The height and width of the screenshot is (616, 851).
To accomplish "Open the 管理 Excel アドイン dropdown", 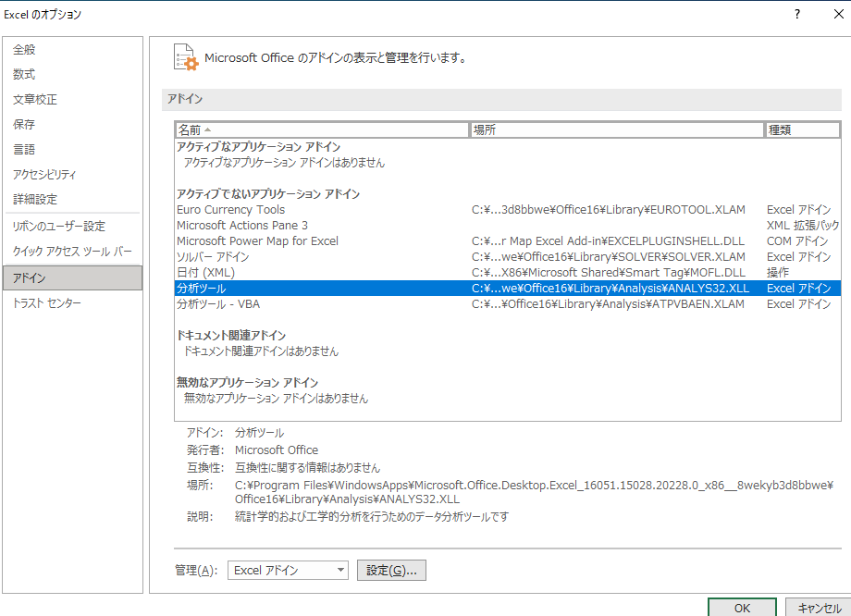I will [288, 571].
